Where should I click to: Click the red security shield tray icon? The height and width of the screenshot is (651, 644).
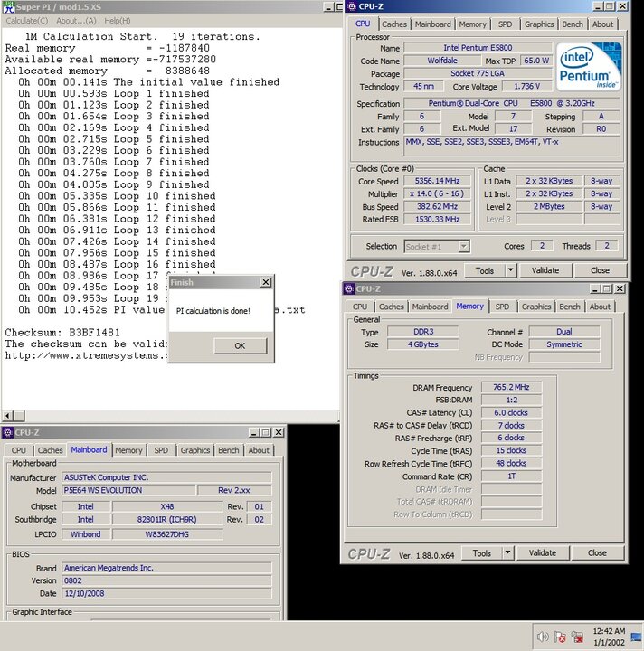point(560,637)
